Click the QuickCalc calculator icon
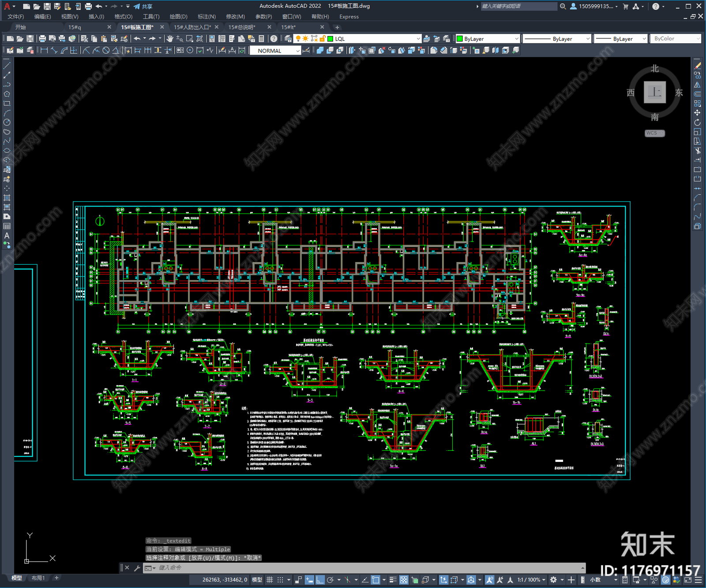Viewport: 706px width, 588px height. [262, 39]
